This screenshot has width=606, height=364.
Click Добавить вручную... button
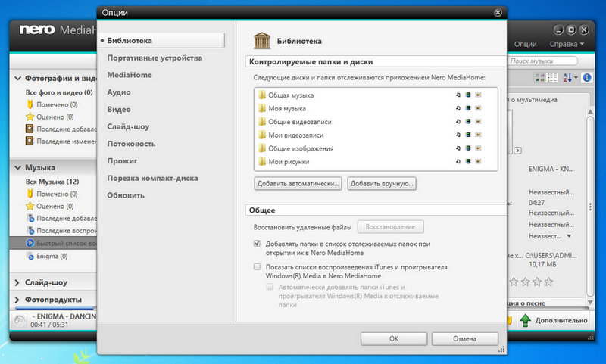click(x=382, y=184)
